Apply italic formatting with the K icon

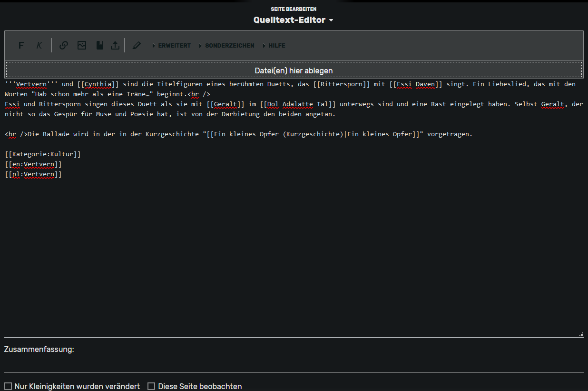[39, 46]
